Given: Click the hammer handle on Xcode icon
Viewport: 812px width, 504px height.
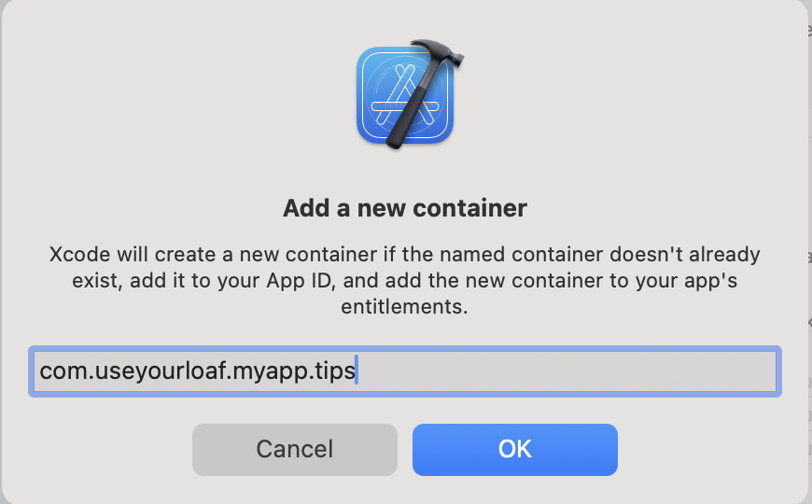Looking at the screenshot, I should pyautogui.click(x=407, y=111).
